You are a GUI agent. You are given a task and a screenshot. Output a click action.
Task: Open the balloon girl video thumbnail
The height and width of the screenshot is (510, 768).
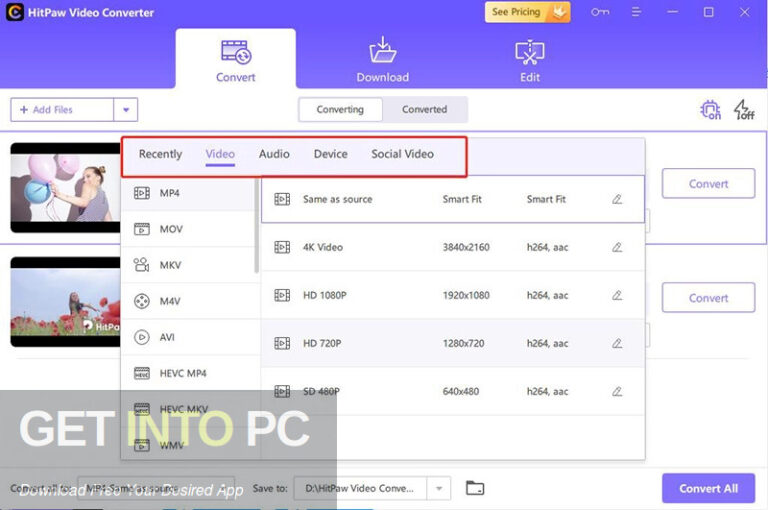(66, 188)
